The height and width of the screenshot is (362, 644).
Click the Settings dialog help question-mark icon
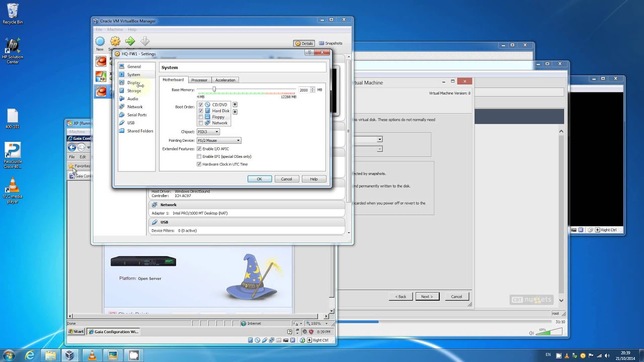pos(309,52)
